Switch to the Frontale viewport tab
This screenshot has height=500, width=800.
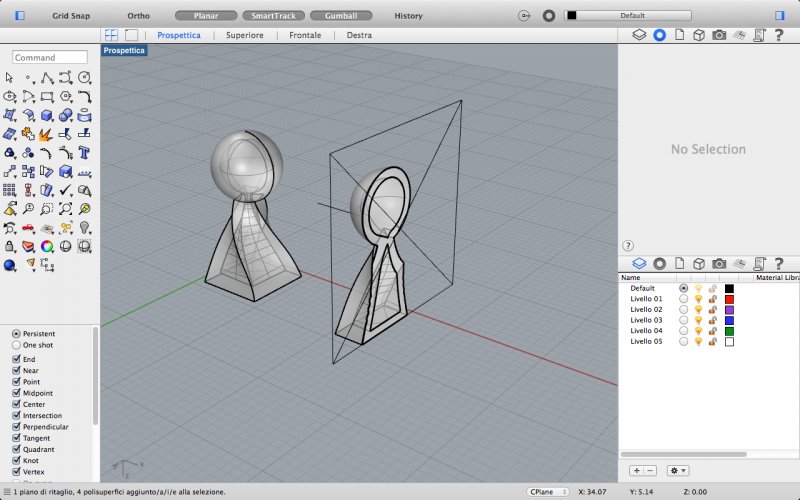pyautogui.click(x=305, y=35)
